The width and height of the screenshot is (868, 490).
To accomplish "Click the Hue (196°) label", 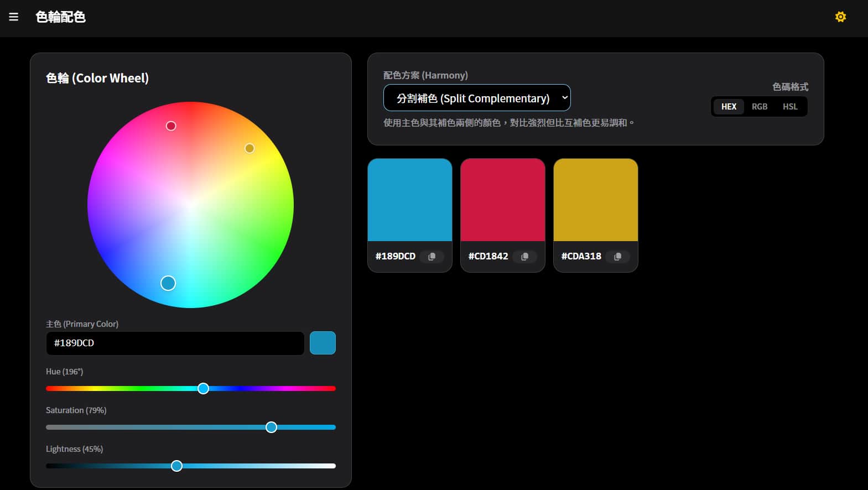I will [64, 372].
